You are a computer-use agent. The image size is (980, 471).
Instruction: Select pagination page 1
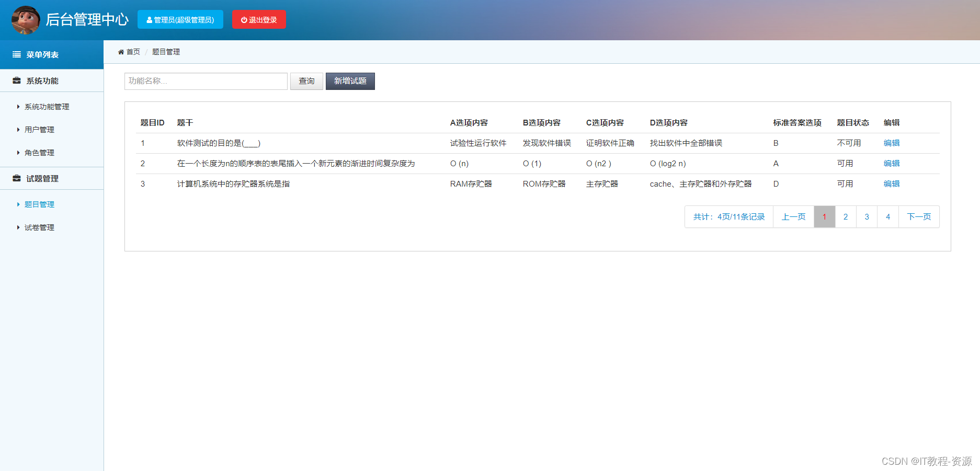(824, 217)
